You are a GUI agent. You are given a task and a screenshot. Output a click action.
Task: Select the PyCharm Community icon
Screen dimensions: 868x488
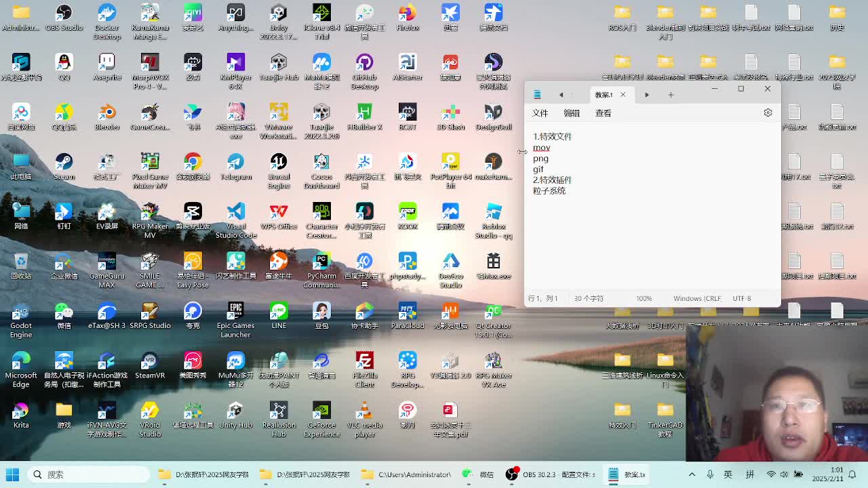(x=321, y=270)
